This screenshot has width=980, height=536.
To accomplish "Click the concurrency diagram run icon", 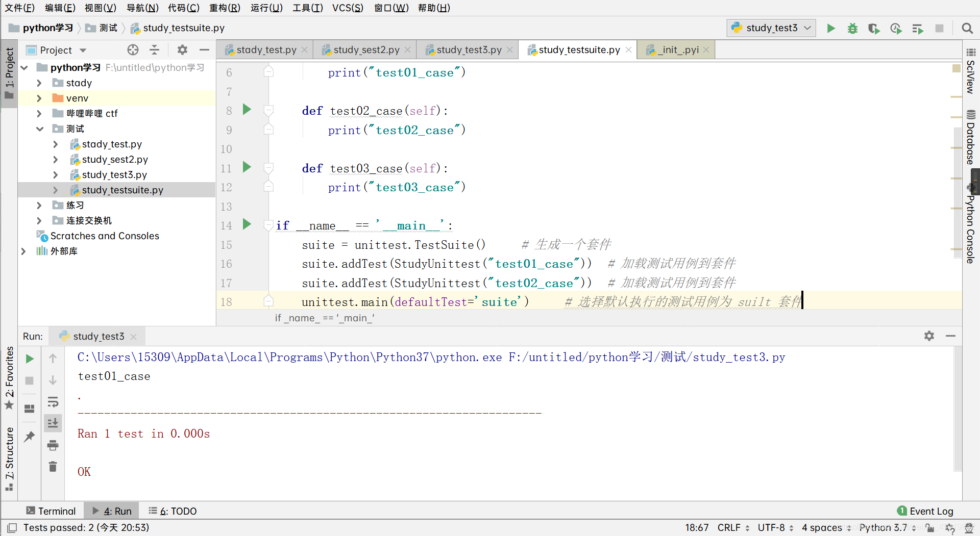I will (x=918, y=28).
